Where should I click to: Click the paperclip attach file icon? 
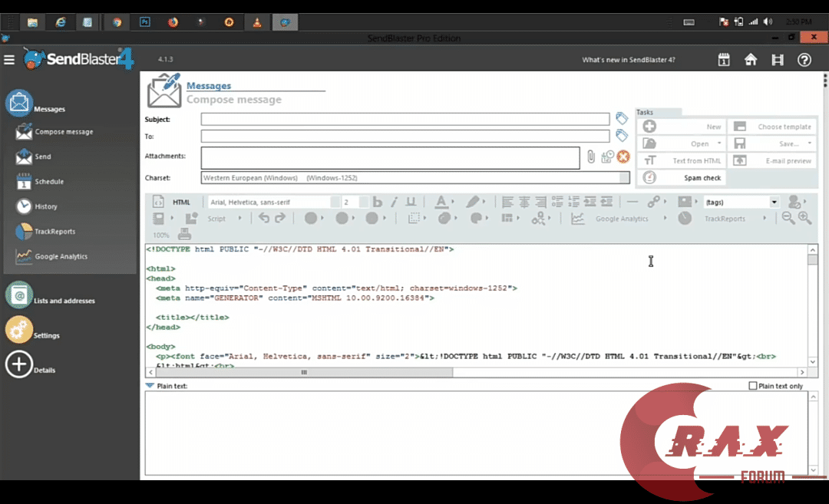point(590,156)
